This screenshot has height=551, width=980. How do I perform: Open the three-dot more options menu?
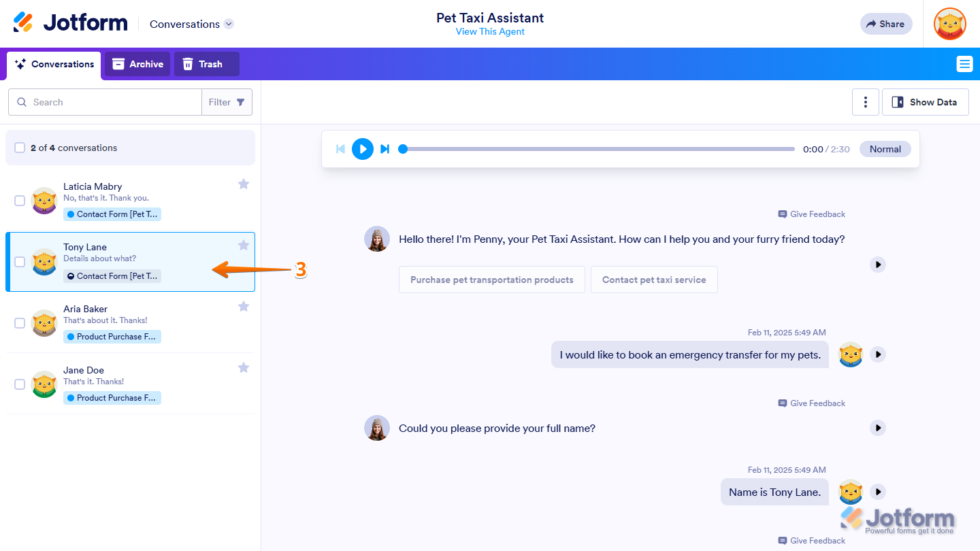tap(866, 102)
